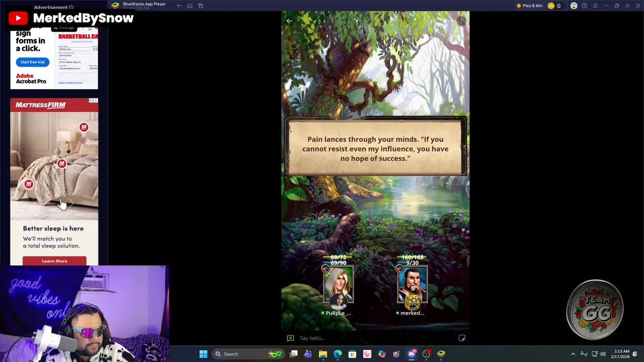
Task: Open BlueStacks home screen icon
Action: 190,6
